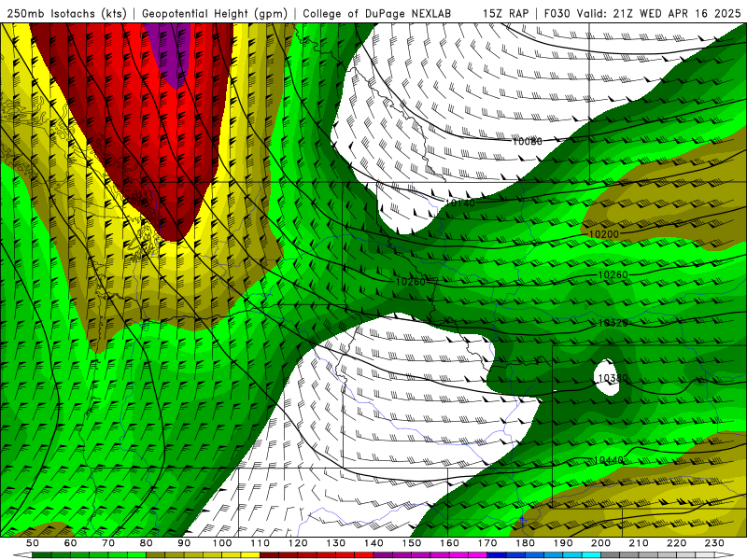The height and width of the screenshot is (560, 747).
Task: Click the 190 tick label on color bar
Action: click(563, 543)
